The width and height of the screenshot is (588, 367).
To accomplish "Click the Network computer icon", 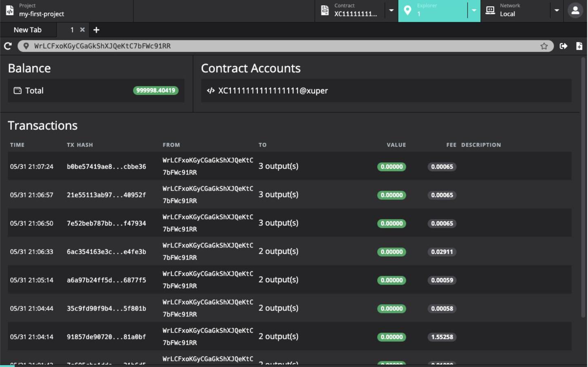I will [x=491, y=11].
